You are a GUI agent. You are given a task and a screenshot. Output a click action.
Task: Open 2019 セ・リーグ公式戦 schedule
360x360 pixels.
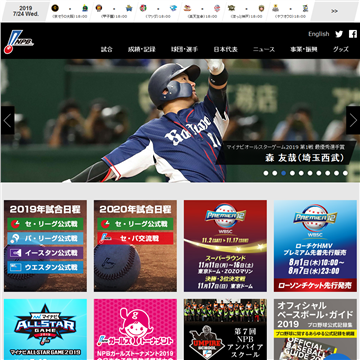click(x=45, y=224)
